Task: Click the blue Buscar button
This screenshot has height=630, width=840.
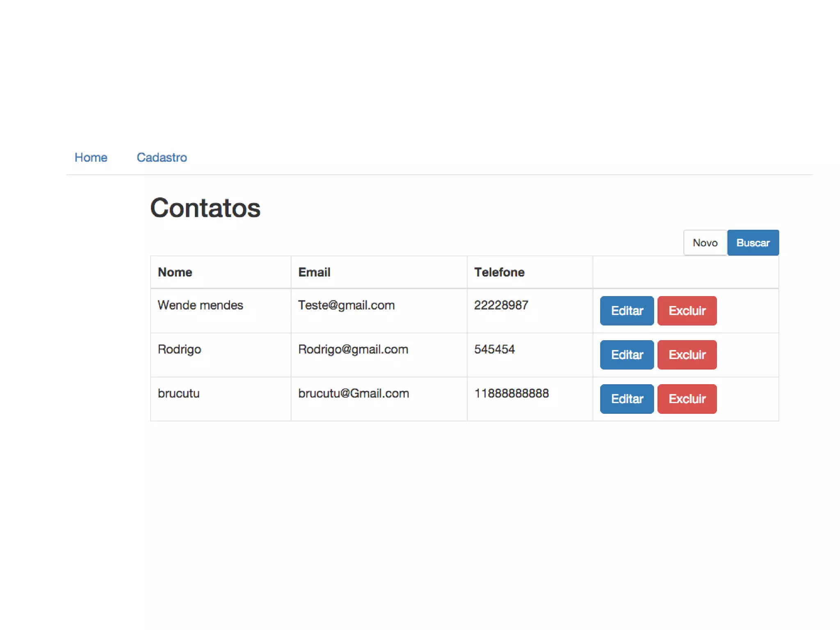Action: click(x=753, y=243)
